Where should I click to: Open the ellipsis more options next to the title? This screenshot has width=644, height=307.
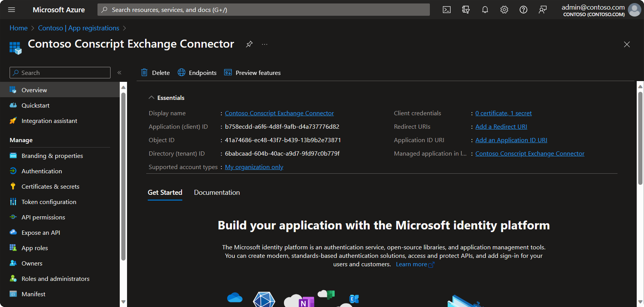point(265,44)
